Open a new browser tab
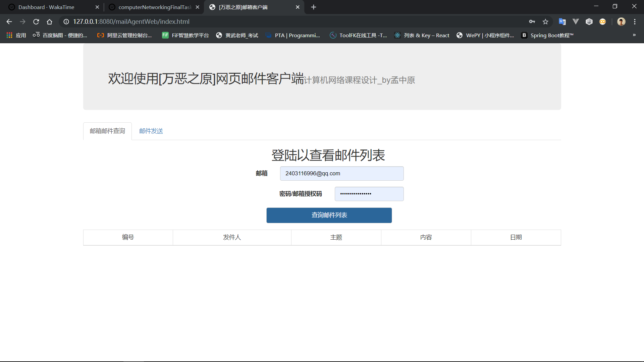 (x=314, y=7)
